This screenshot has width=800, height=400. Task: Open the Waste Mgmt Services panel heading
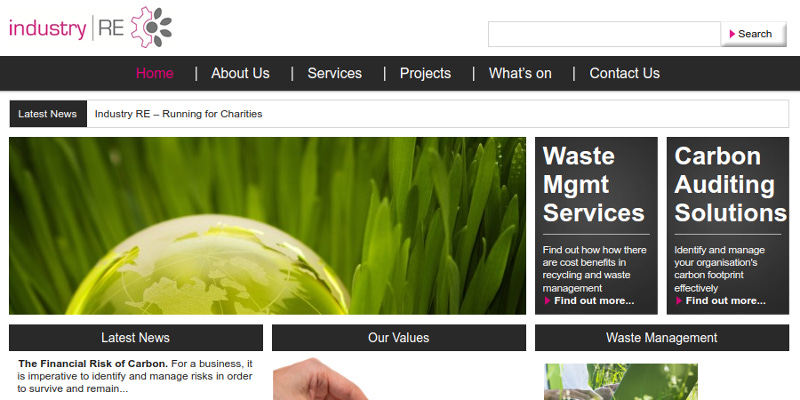(x=594, y=184)
